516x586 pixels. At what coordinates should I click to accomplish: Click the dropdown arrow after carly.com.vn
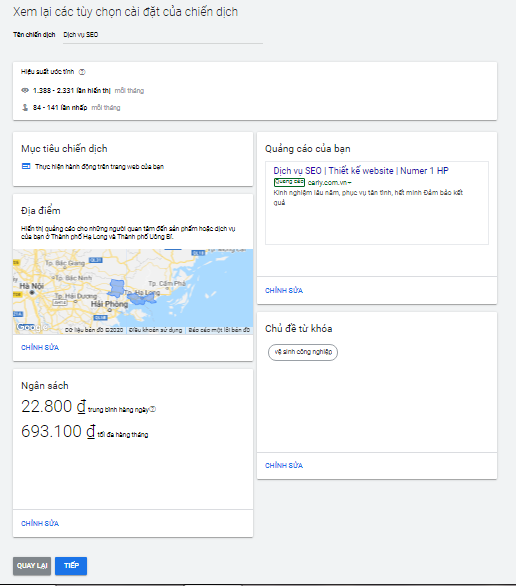(x=349, y=183)
